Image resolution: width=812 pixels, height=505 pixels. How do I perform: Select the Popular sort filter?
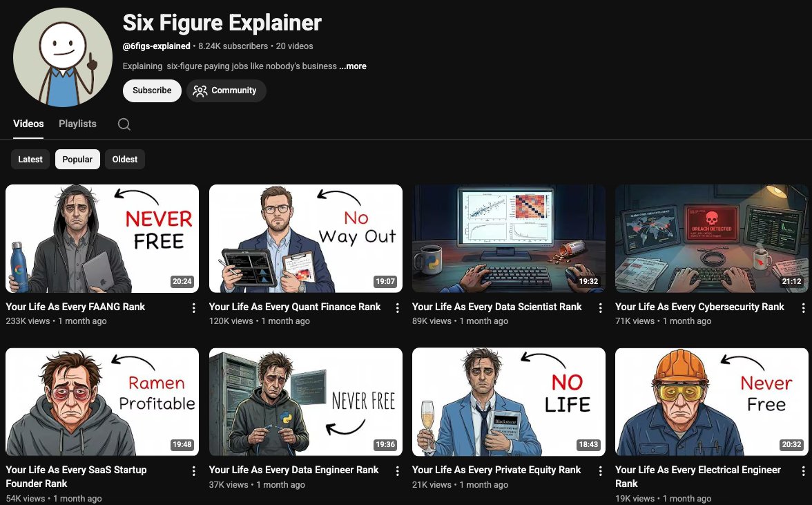click(x=77, y=159)
